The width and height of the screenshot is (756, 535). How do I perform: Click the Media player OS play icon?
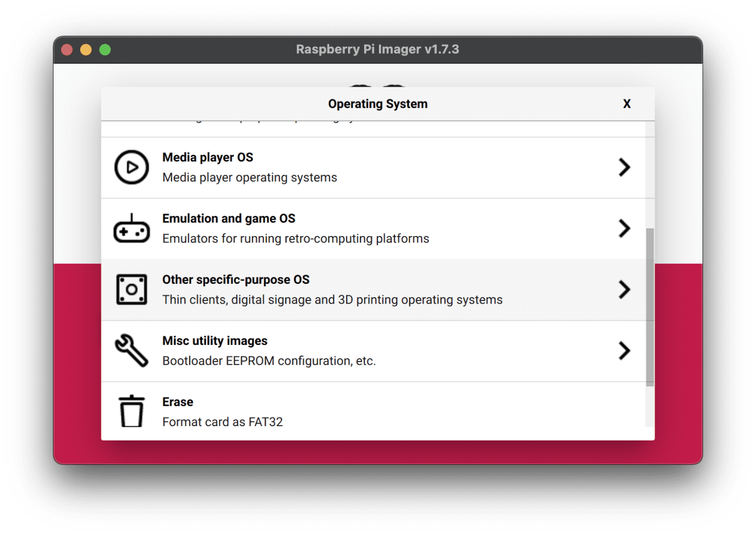(131, 167)
